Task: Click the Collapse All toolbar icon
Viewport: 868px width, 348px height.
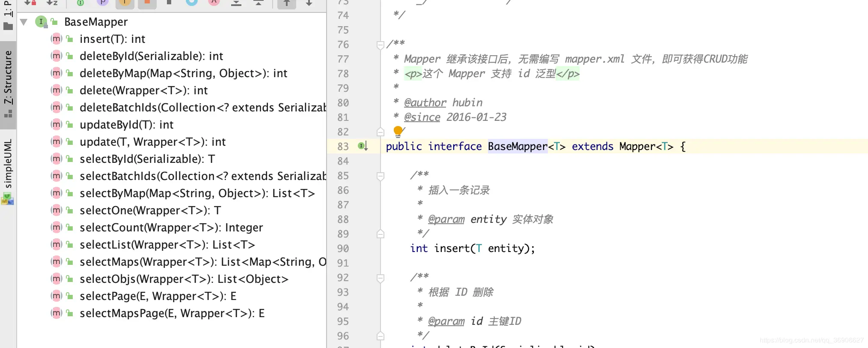Action: click(258, 3)
